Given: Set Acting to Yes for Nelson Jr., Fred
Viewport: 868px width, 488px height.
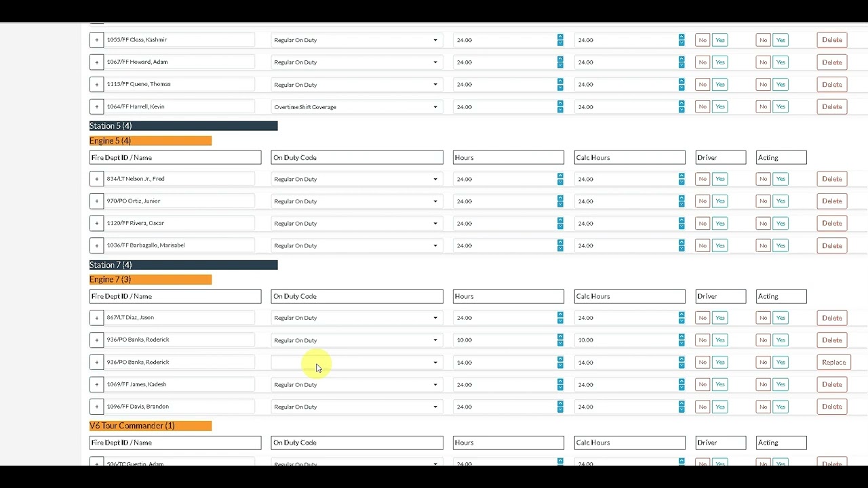Looking at the screenshot, I should [781, 179].
